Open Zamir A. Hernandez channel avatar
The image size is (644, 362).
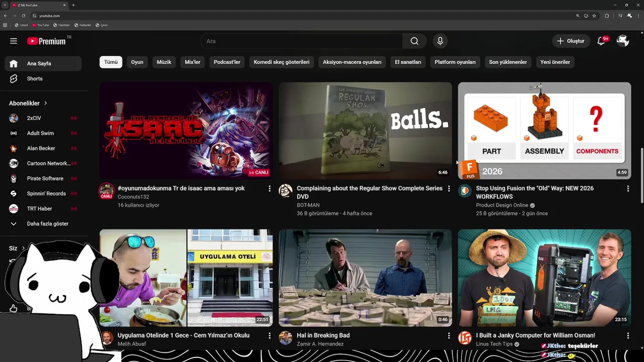point(285,338)
